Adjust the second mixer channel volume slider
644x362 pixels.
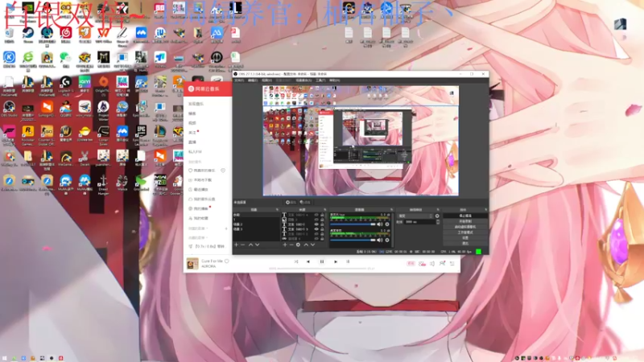pyautogui.click(x=353, y=240)
